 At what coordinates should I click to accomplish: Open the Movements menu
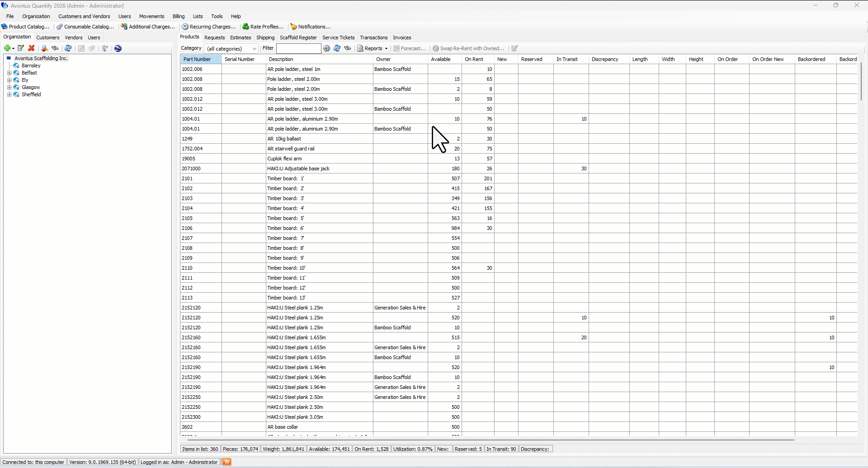point(151,16)
